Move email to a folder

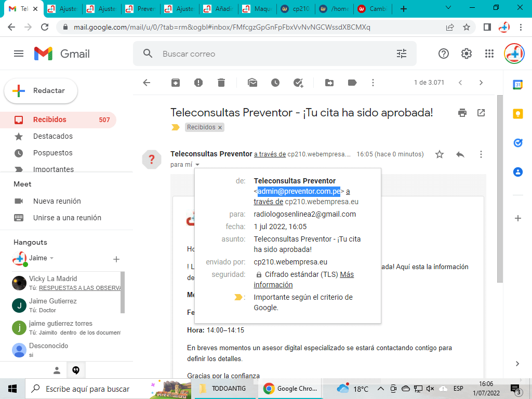coord(329,83)
